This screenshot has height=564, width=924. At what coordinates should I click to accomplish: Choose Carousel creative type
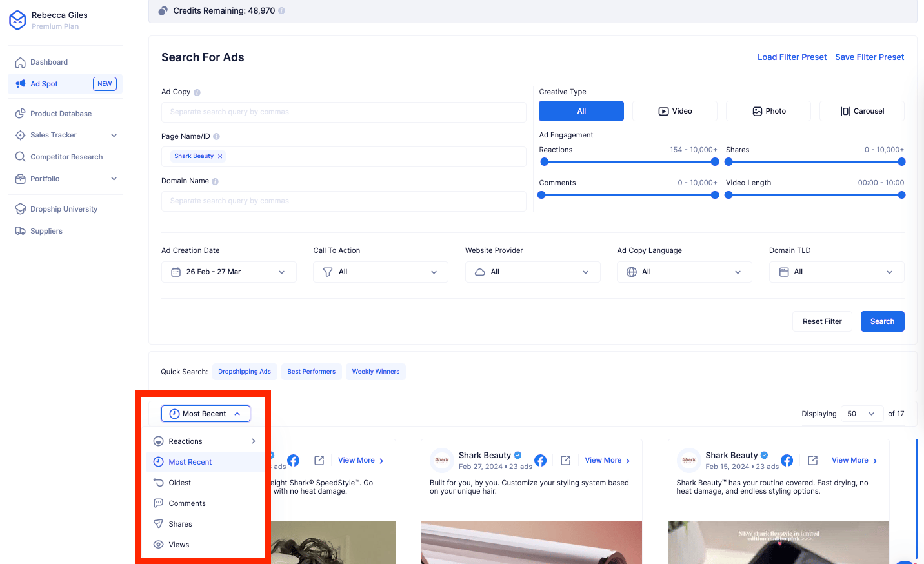click(861, 111)
